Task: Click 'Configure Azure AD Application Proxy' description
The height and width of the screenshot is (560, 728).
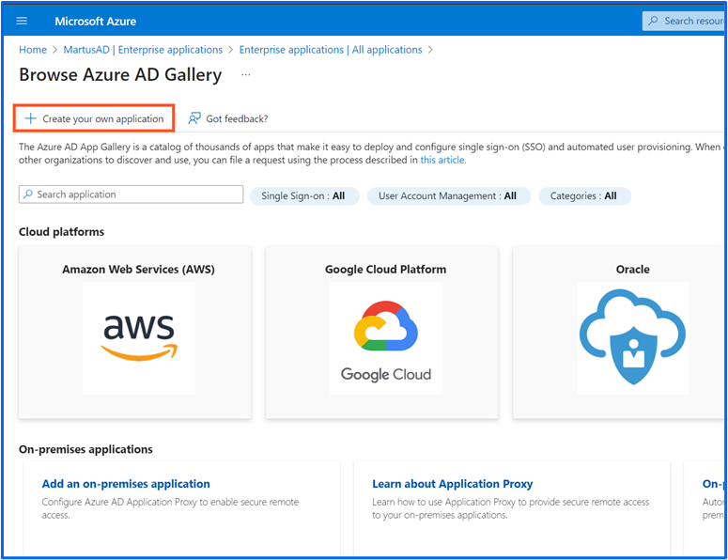Action: coord(170,508)
